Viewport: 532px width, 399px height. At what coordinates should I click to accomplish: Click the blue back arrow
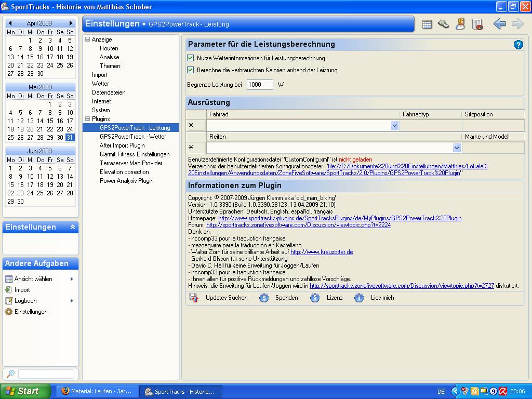click(499, 24)
